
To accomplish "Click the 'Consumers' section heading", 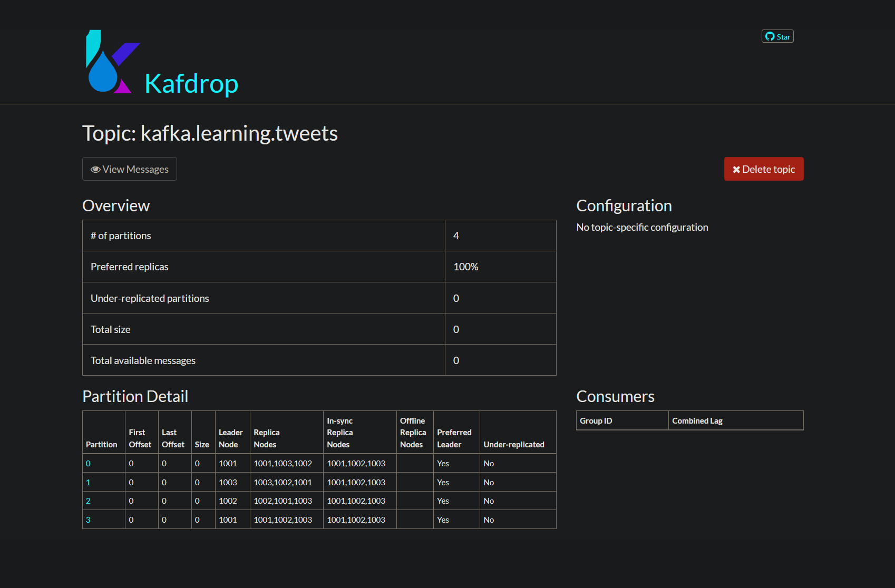I will [615, 396].
